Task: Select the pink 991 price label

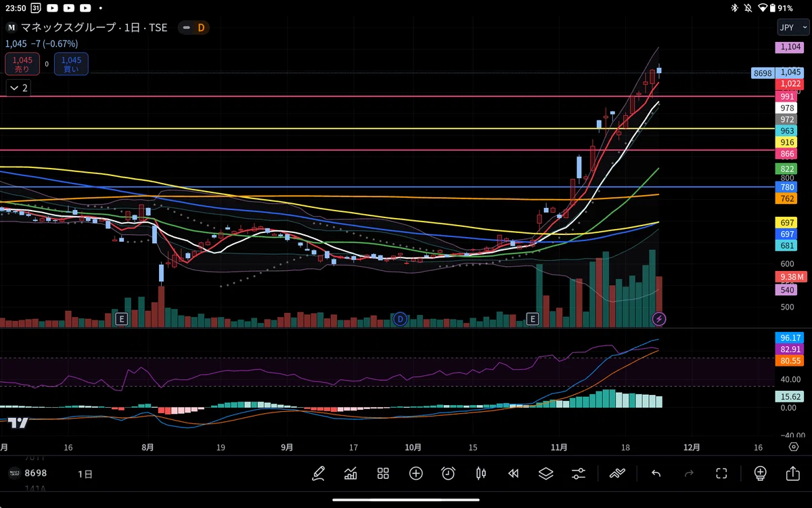Action: click(x=787, y=97)
